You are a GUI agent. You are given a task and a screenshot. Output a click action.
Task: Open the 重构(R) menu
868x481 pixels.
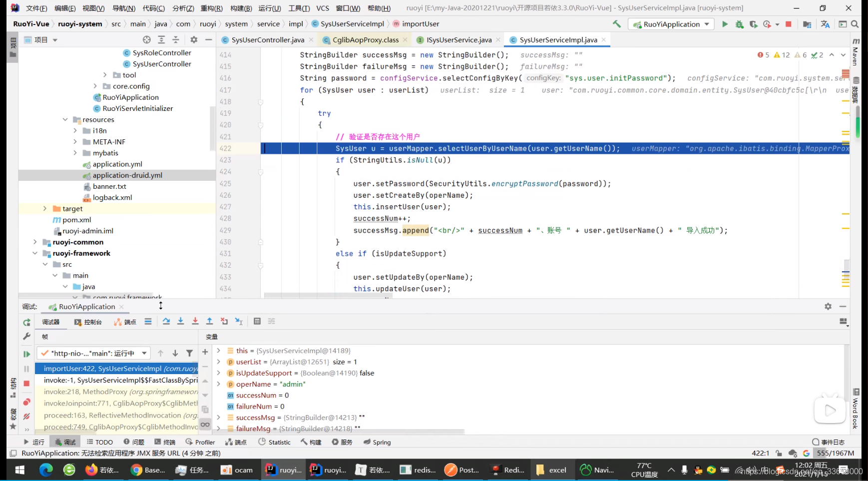click(x=211, y=8)
